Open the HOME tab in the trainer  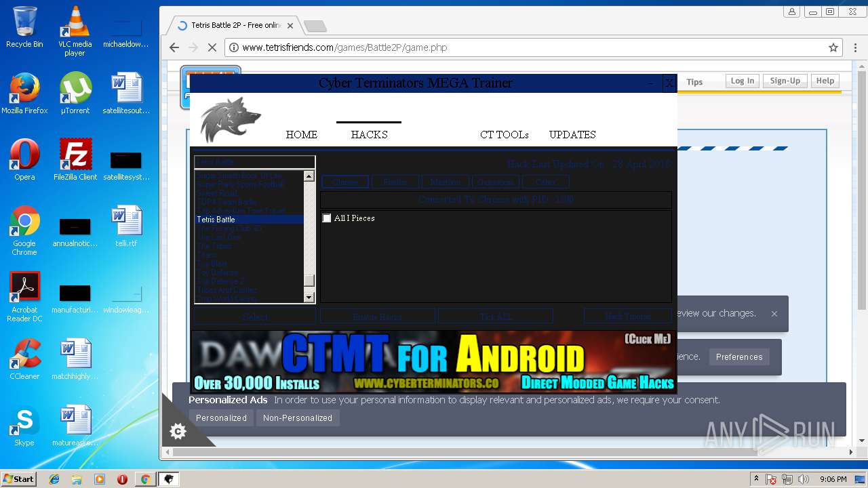(301, 135)
